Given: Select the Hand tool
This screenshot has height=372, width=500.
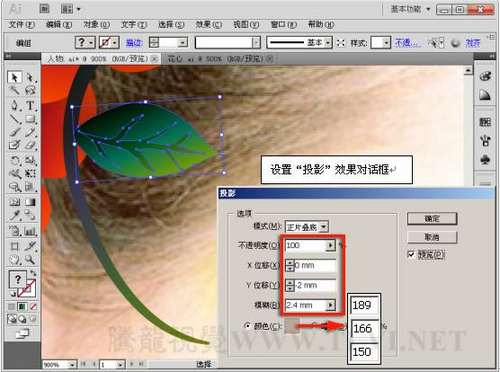Looking at the screenshot, I should 14,259.
